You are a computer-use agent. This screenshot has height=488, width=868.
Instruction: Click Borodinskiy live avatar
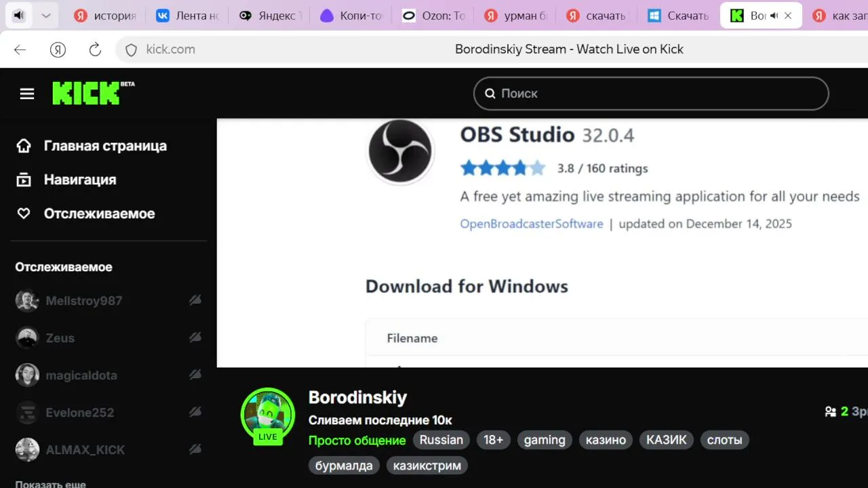point(268,415)
